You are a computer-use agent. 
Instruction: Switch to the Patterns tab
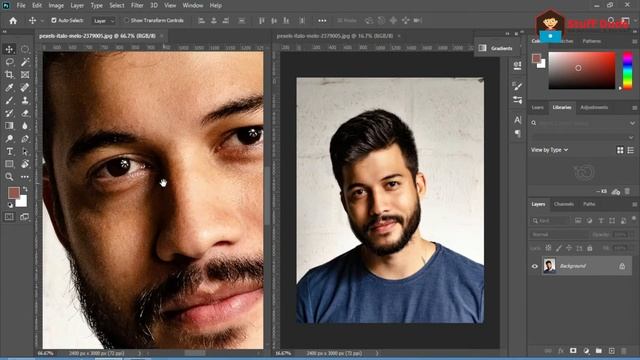tap(591, 41)
